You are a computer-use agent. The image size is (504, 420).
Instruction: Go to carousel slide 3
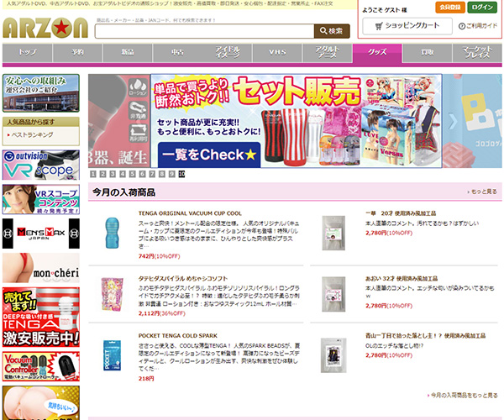113,174
